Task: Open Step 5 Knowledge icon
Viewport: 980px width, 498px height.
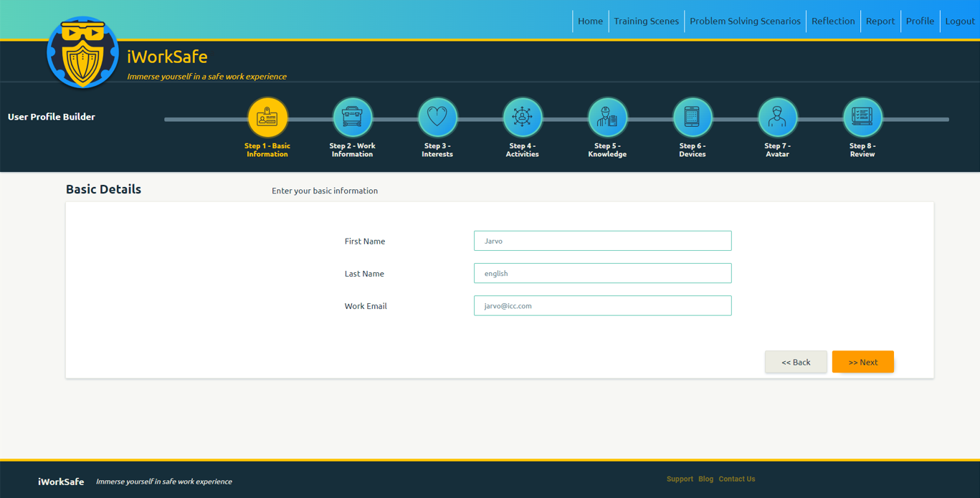Action: click(x=607, y=117)
